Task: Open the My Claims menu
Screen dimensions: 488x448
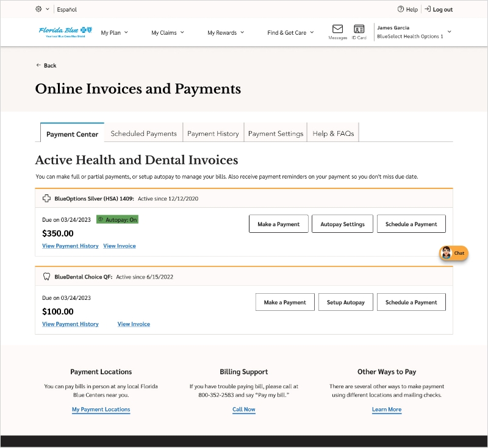Action: 167,32
